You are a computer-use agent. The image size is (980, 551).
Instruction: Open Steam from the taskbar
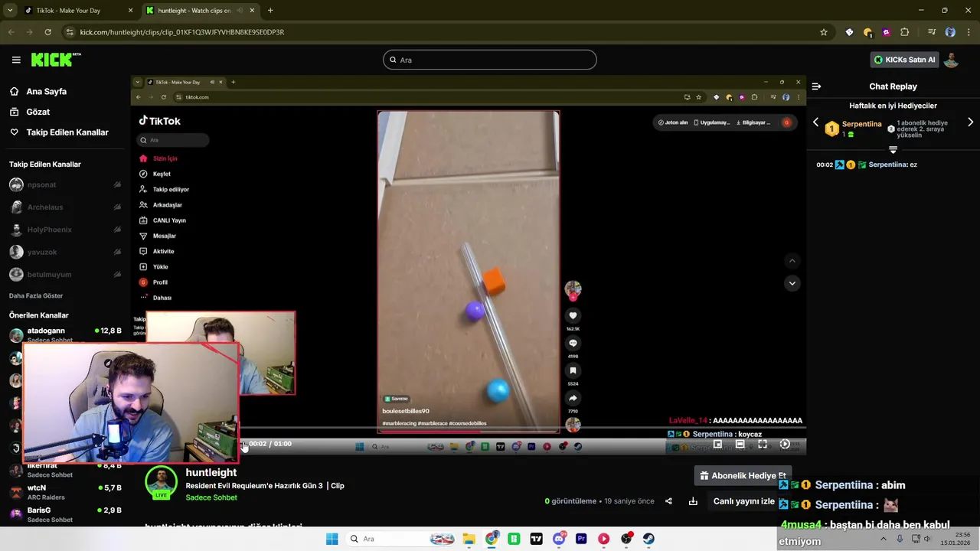[x=648, y=539]
